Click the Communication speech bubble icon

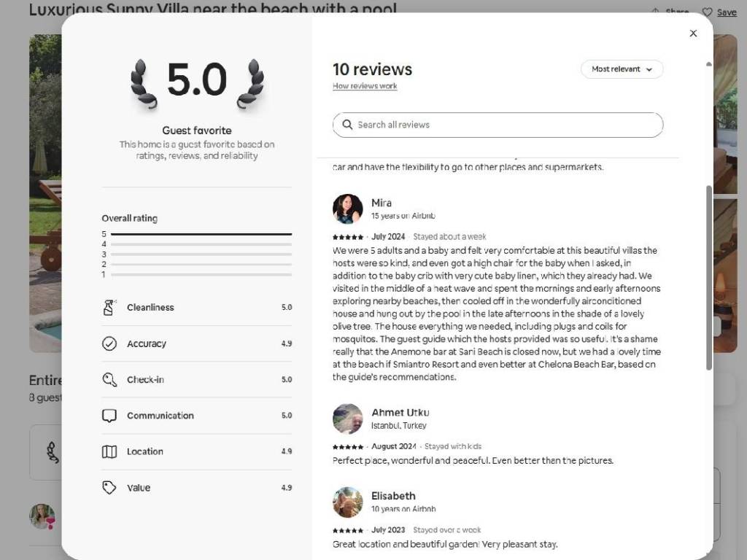pyautogui.click(x=109, y=416)
